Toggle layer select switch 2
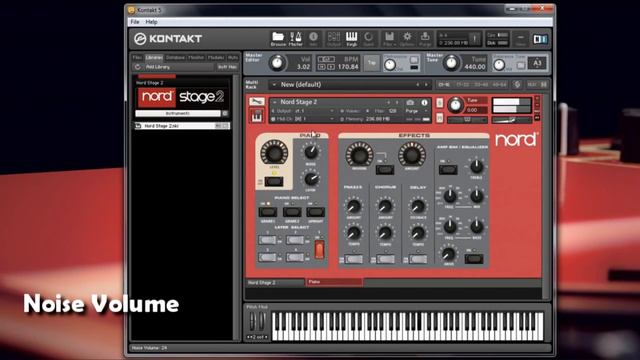This screenshot has height=360, width=640. point(295,240)
